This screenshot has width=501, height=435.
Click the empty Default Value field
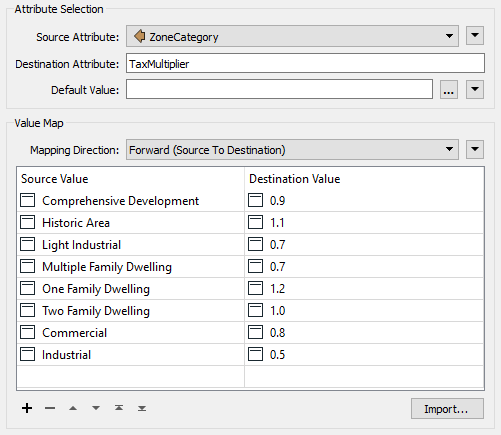[279, 89]
